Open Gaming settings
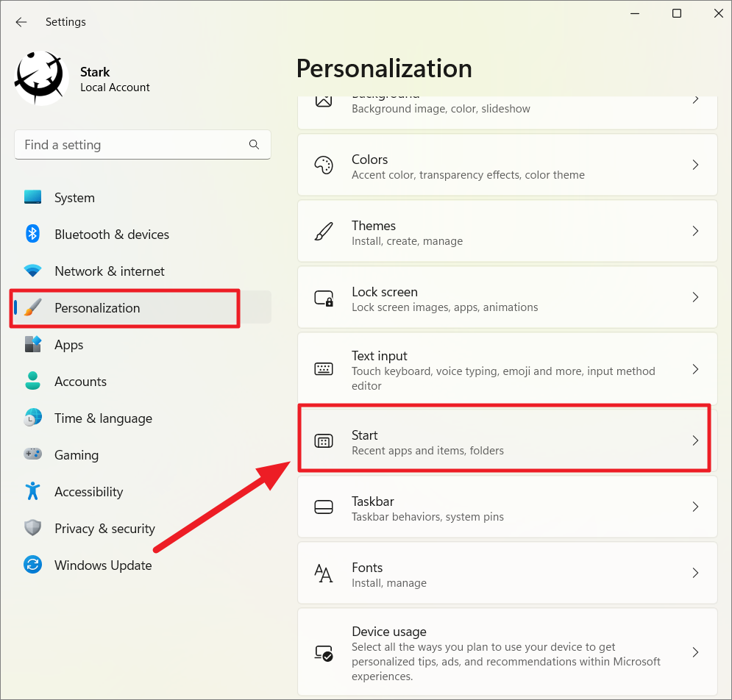The width and height of the screenshot is (732, 700). coord(77,455)
